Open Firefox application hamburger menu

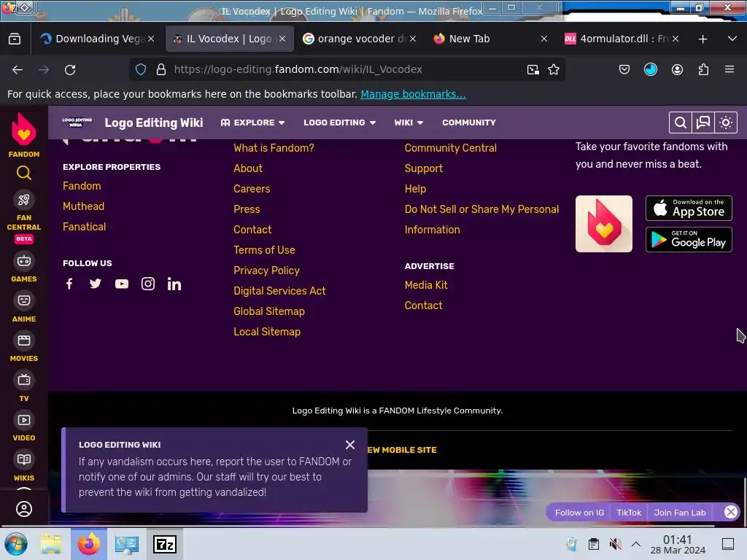pyautogui.click(x=729, y=69)
